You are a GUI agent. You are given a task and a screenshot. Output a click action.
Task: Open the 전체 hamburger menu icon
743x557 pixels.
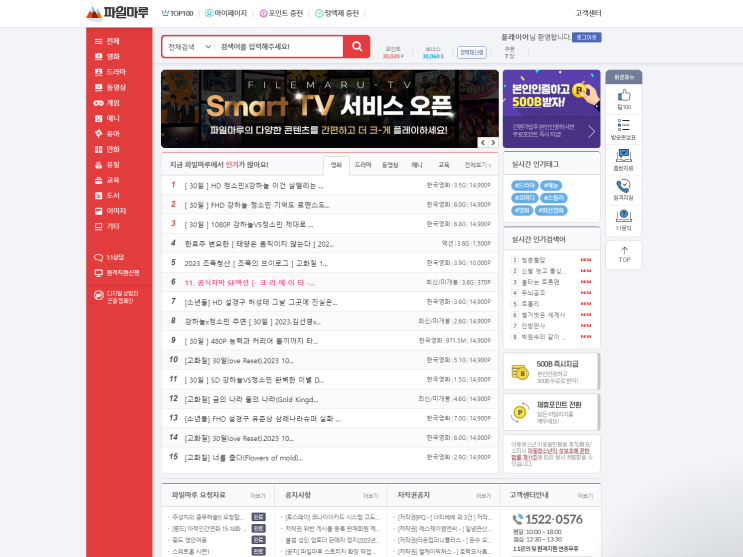tap(99, 41)
